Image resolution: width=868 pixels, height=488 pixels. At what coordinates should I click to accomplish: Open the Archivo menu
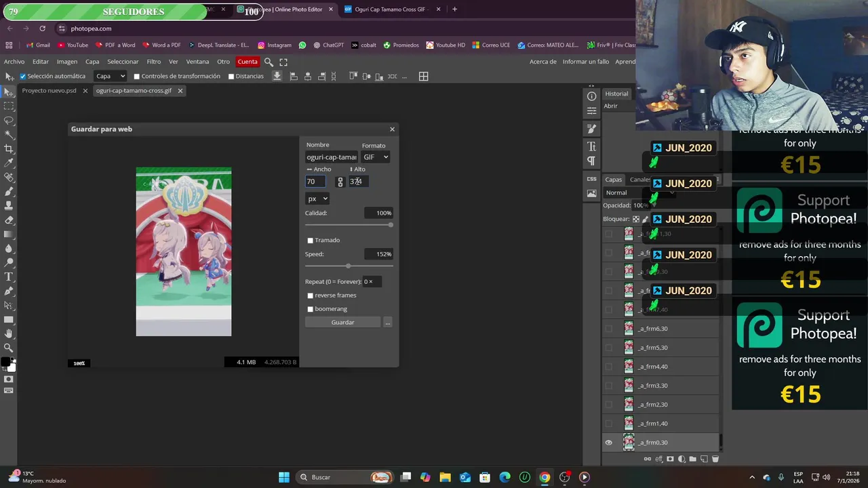tap(14, 62)
